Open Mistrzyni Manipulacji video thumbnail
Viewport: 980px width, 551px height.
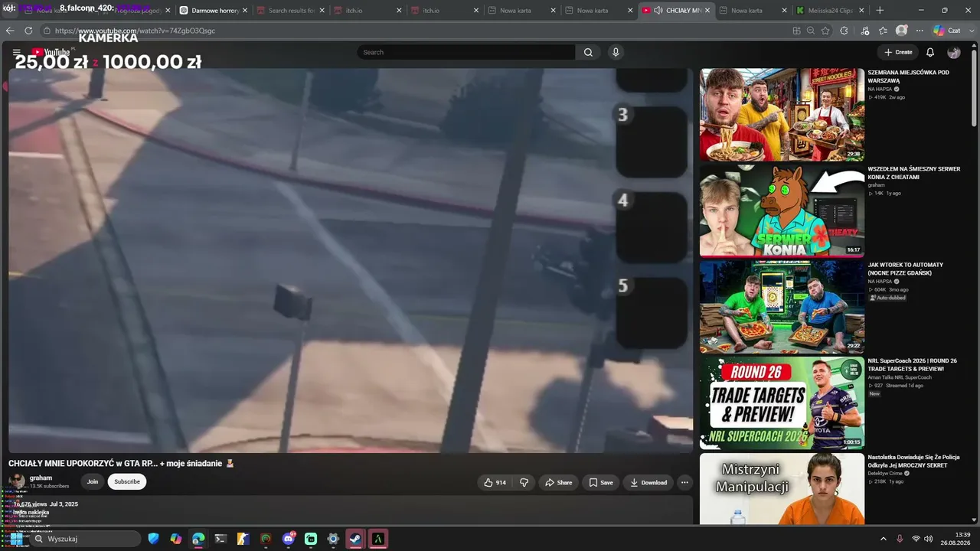tap(782, 489)
